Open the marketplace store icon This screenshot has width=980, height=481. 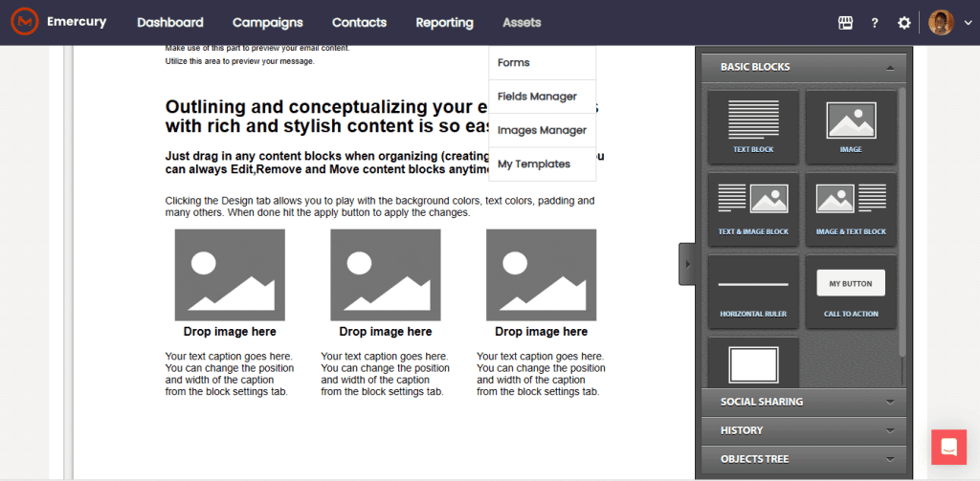[x=845, y=23]
